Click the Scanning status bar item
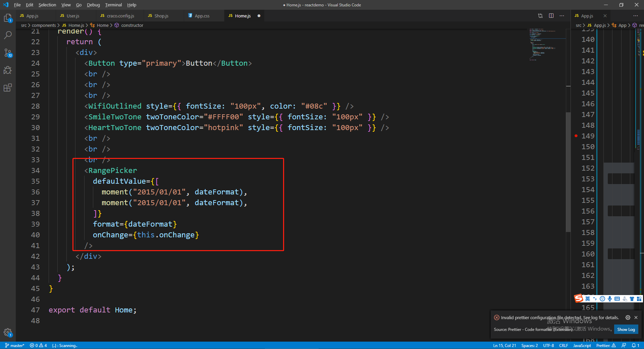644x349 pixels. coord(65,345)
